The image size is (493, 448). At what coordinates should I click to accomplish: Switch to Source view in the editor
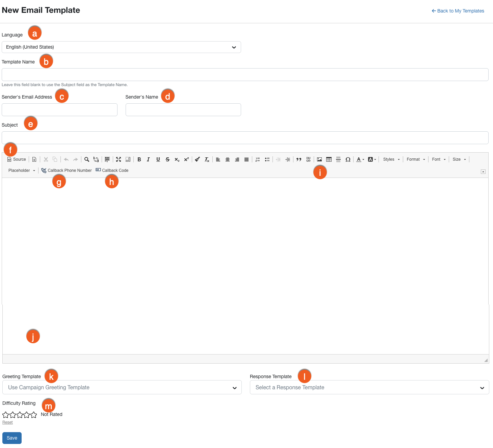tap(16, 159)
